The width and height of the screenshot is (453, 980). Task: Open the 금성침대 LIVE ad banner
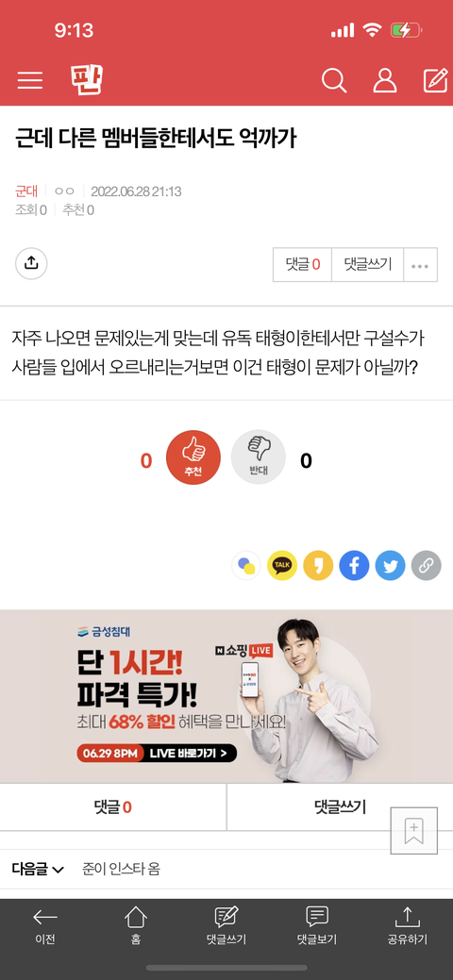pyautogui.click(x=226, y=696)
